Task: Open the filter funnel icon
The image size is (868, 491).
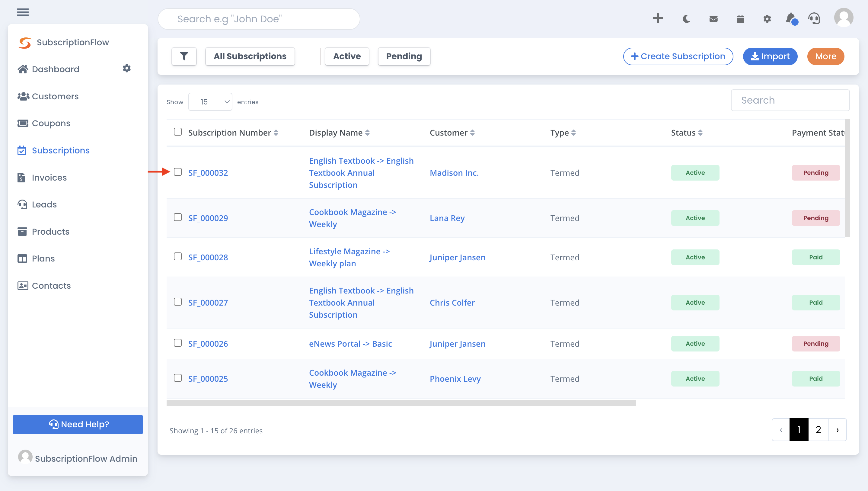Action: 184,56
